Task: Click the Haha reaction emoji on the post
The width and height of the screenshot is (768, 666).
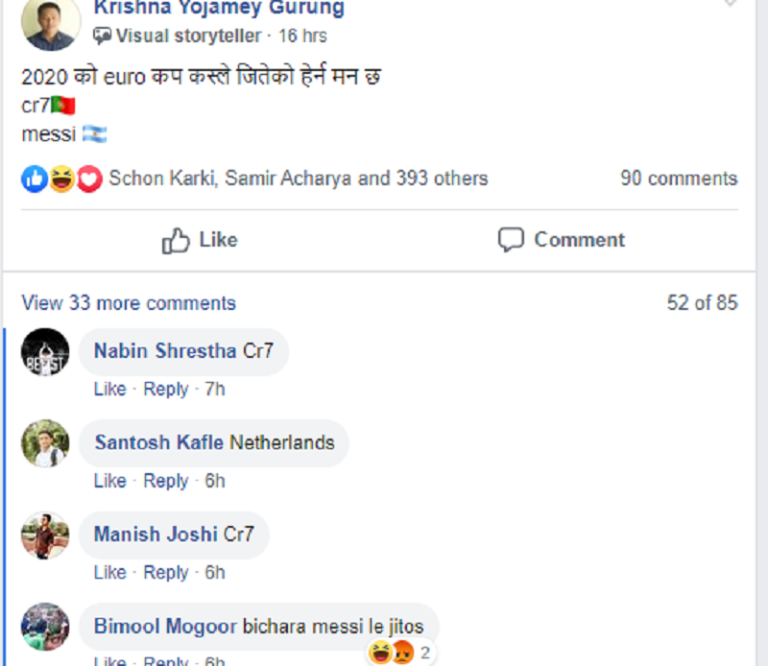Action: (61, 179)
